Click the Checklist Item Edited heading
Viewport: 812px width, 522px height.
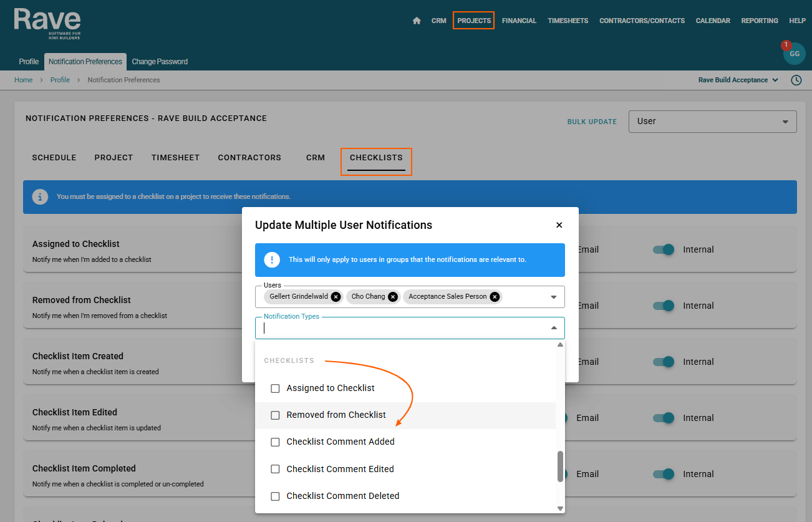tap(75, 412)
